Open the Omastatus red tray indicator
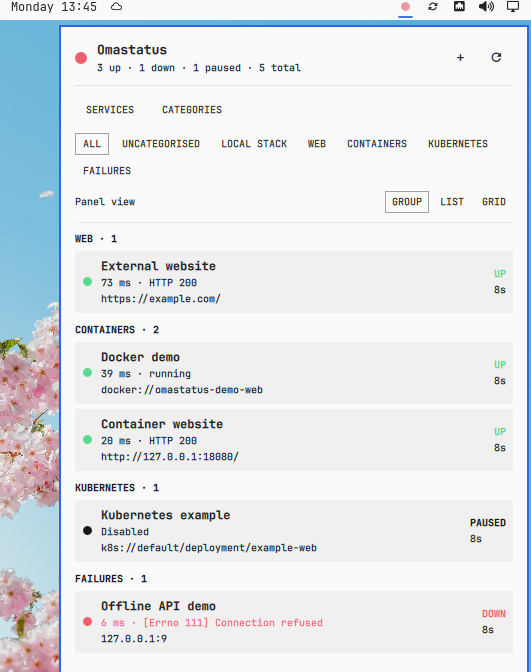 (405, 7)
